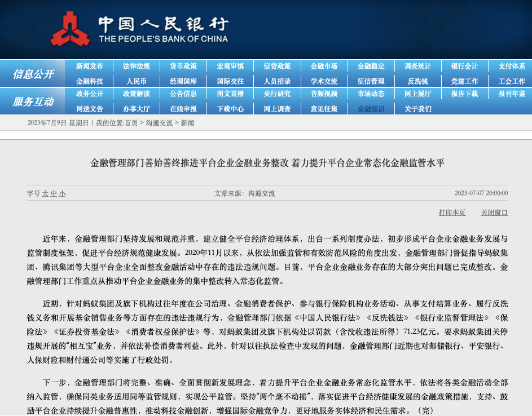Viewport: 532px width, 416px height.
Task: Go to 货币政策 page
Action: click(x=183, y=66)
